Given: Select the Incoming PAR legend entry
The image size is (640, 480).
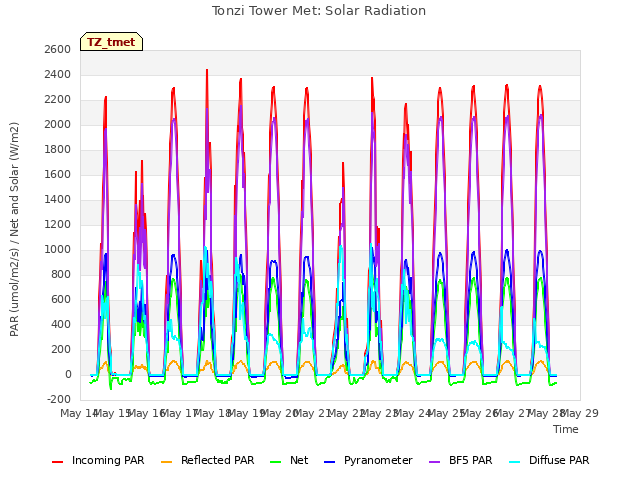Looking at the screenshot, I should click(98, 460).
